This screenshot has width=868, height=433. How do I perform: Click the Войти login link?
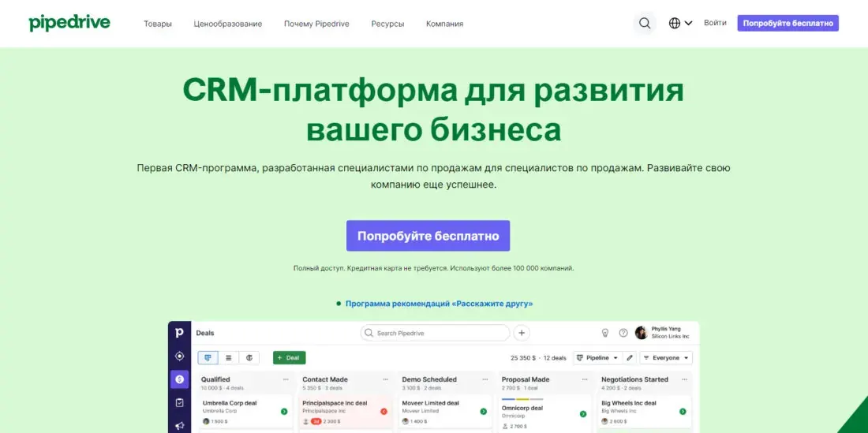click(x=715, y=23)
